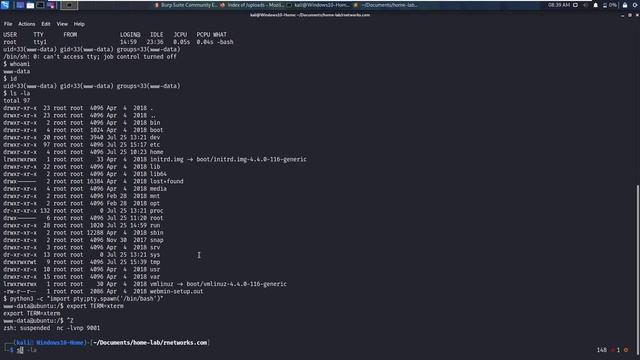Click the purple launcher icon in panel
Viewport: 640px width, 360px height.
pyautogui.click(x=51, y=5)
